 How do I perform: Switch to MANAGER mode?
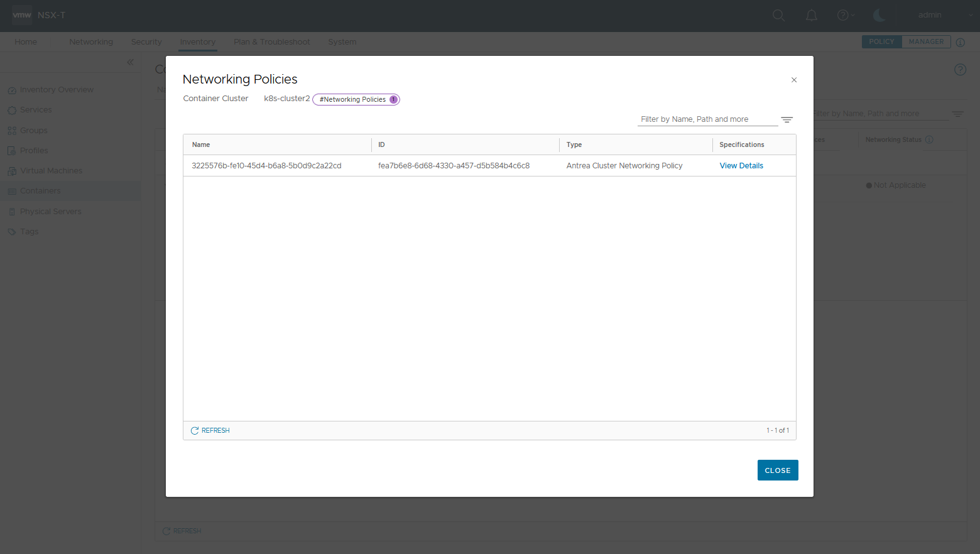[x=926, y=41]
